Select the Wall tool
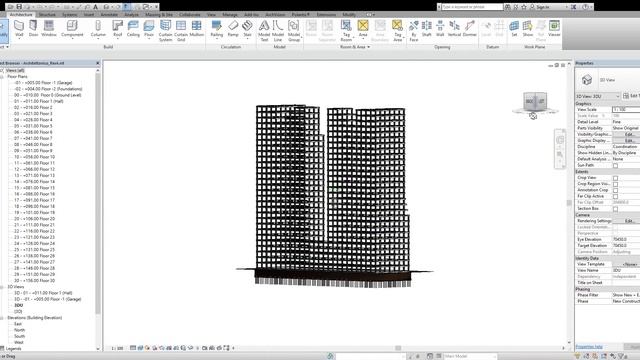The image size is (640, 360). click(x=19, y=29)
